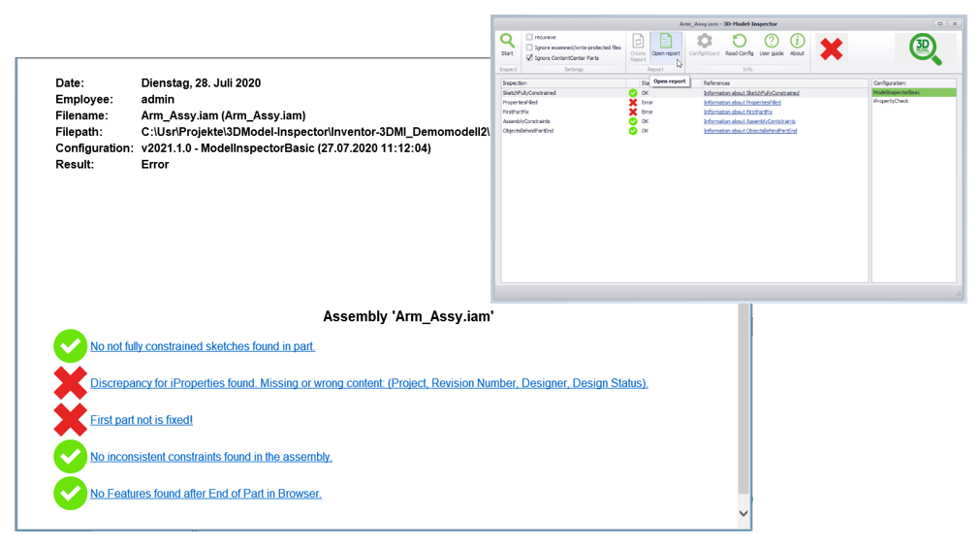
Task: Open report link Discrepancy for iProperties found
Action: (x=368, y=383)
